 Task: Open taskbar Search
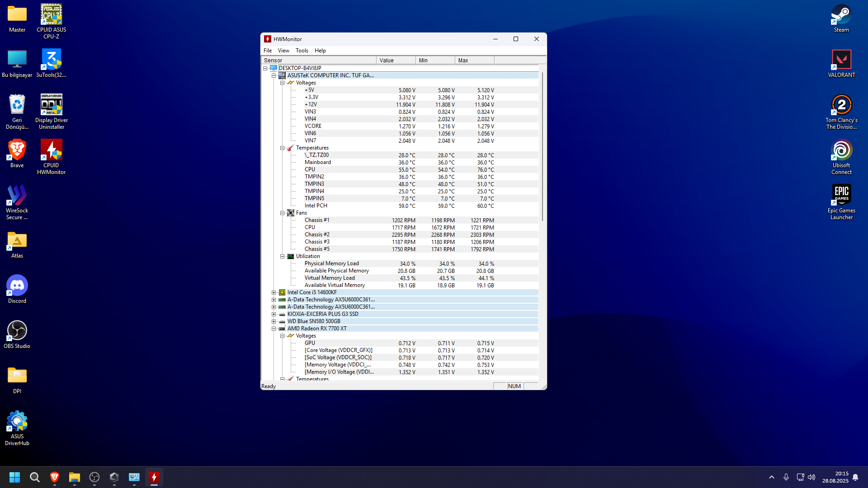click(35, 477)
